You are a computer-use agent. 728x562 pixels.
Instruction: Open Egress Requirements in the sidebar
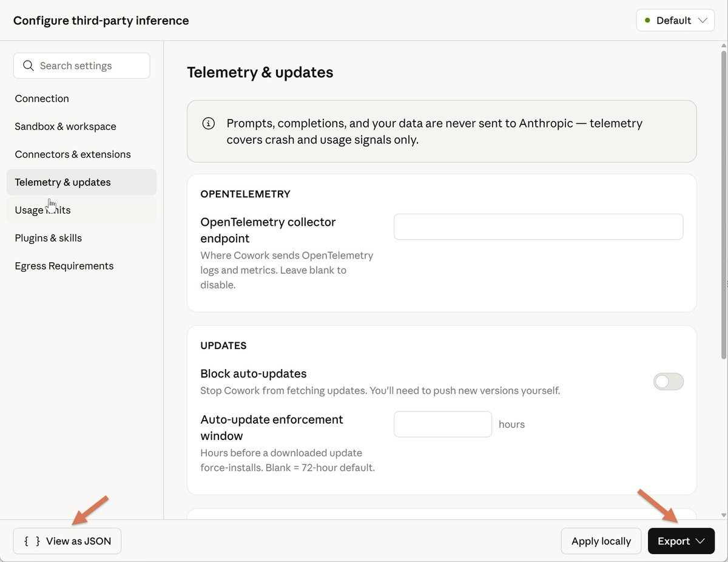tap(82, 266)
